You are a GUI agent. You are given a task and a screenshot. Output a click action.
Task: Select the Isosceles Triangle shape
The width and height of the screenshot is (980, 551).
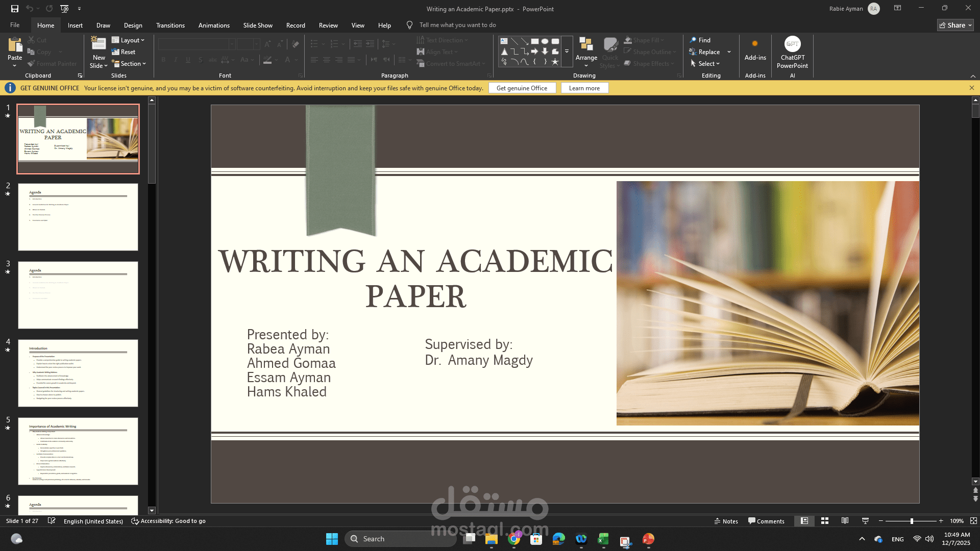[504, 52]
